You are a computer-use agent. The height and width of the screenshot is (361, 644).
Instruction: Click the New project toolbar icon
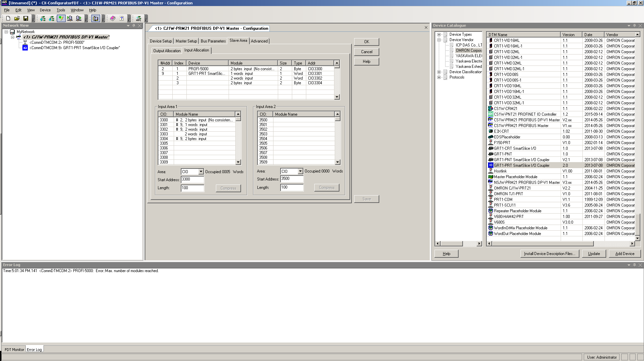8,18
